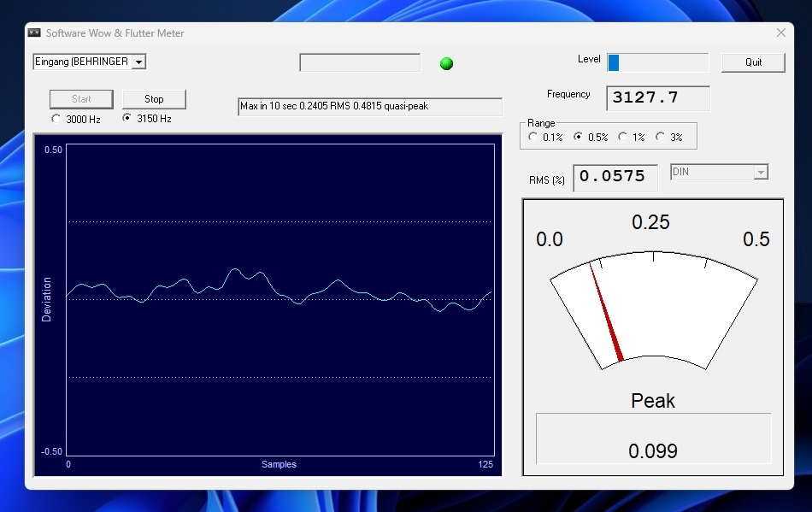Click the Frequency value field 3127.7

[x=657, y=97]
